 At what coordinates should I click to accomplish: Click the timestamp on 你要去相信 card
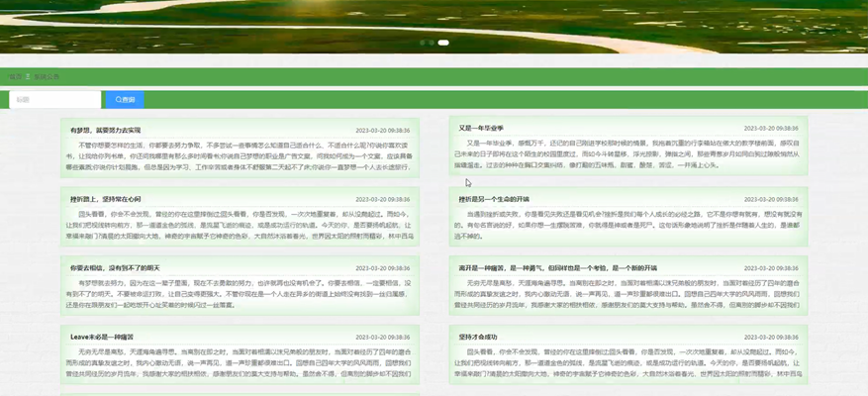[x=382, y=268]
